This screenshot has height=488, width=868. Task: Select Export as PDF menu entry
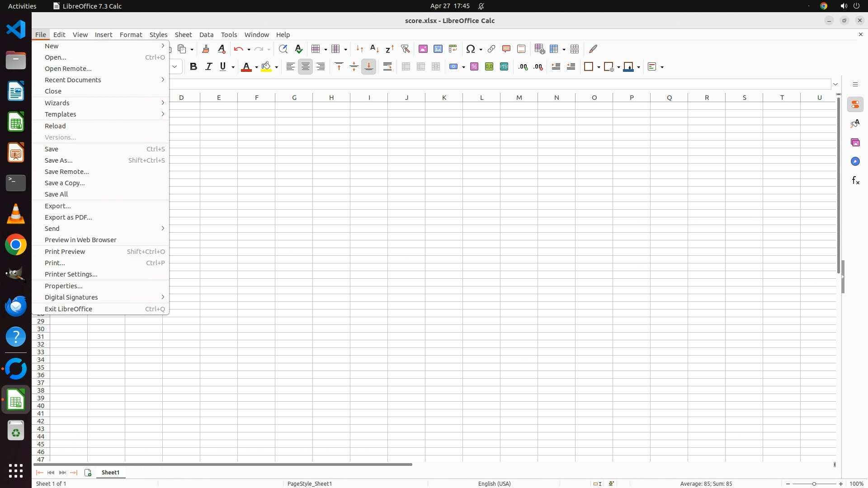[x=68, y=217]
